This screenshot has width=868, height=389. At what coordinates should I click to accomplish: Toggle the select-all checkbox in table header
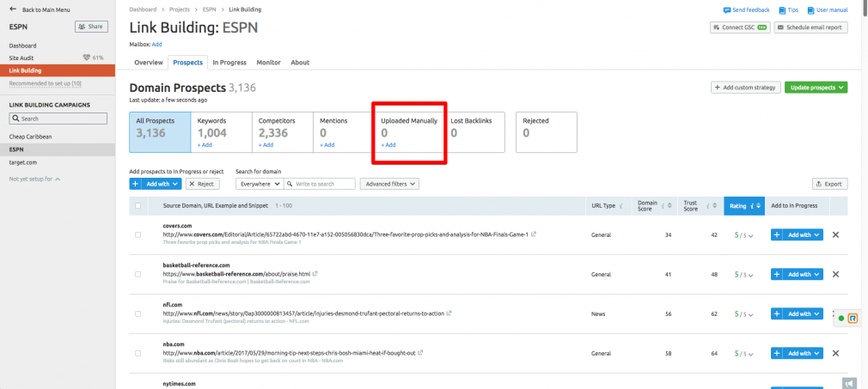click(138, 206)
